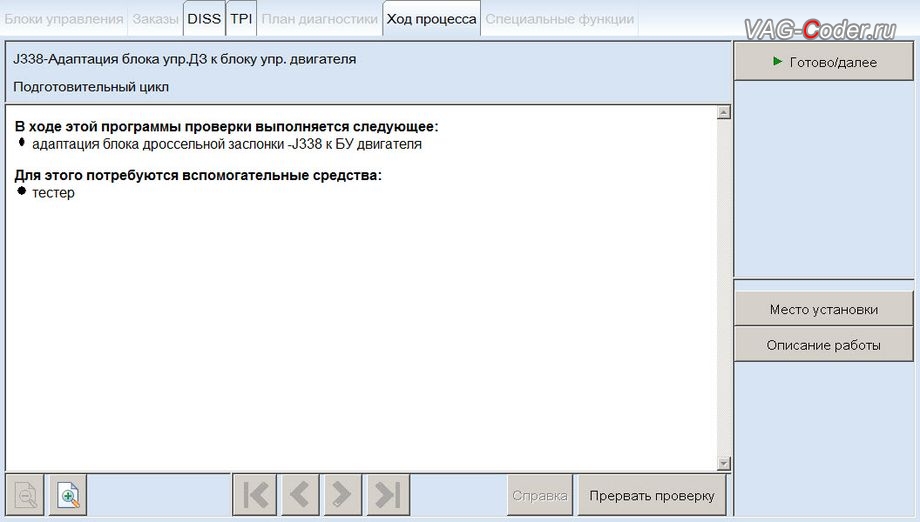Image resolution: width=920 pixels, height=522 pixels.
Task: Click the адаптация блока дроссельной заслонки line
Action: [x=226, y=144]
